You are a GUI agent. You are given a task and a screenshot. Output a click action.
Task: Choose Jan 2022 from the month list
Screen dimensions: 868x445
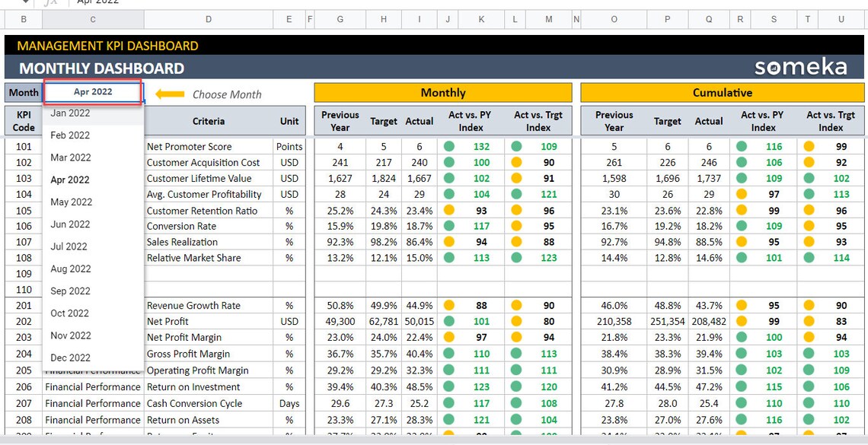tap(93, 113)
